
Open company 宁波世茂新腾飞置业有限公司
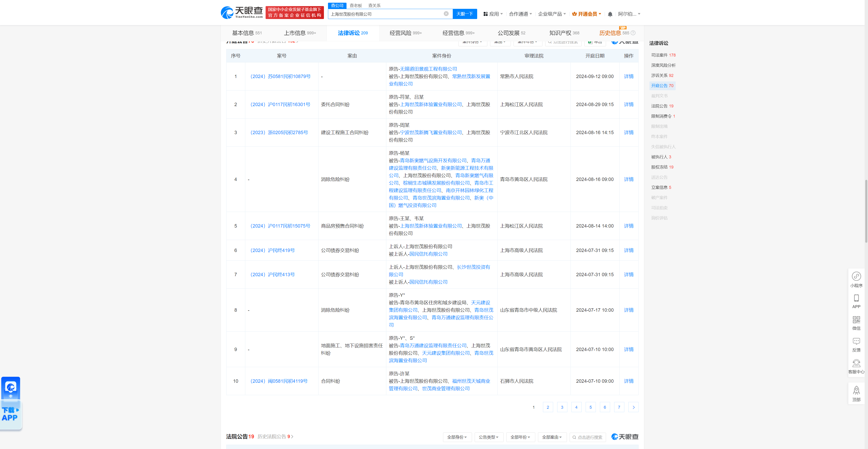click(x=431, y=133)
